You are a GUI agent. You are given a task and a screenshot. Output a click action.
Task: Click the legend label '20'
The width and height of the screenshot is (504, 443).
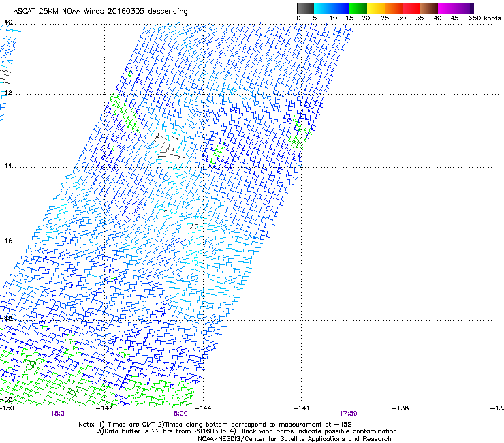point(366,18)
